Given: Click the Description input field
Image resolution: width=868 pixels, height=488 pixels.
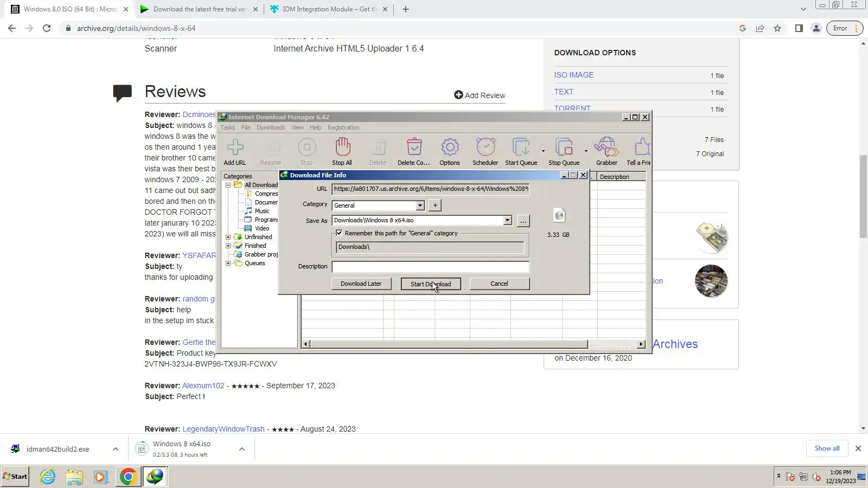Looking at the screenshot, I should pos(431,267).
